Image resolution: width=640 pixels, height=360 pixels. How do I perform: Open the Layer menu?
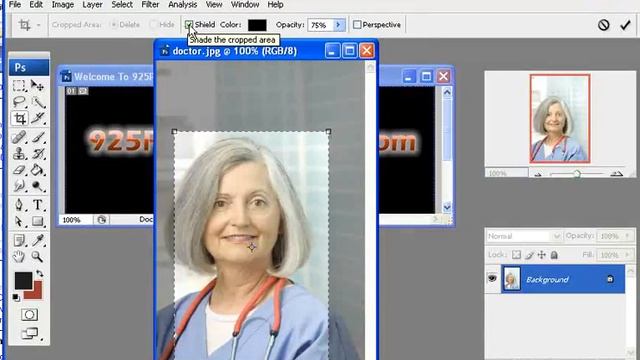pos(92,5)
